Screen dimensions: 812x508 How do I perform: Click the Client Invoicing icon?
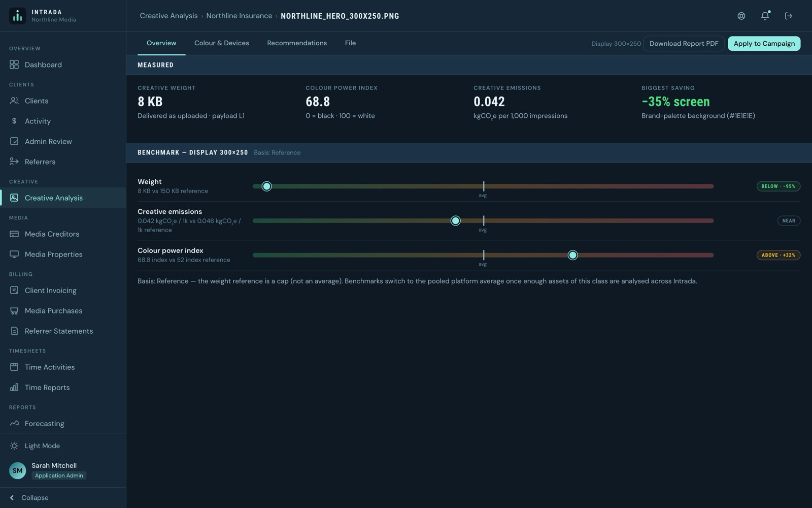[14, 290]
